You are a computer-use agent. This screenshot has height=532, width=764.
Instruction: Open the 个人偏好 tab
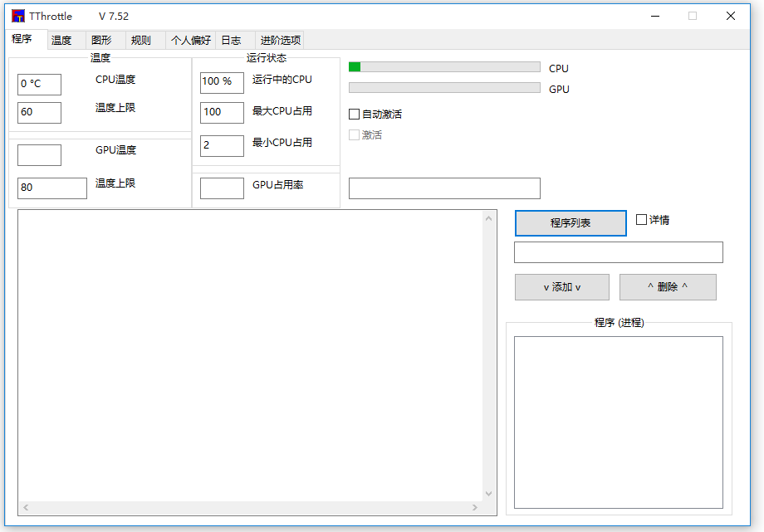[190, 40]
